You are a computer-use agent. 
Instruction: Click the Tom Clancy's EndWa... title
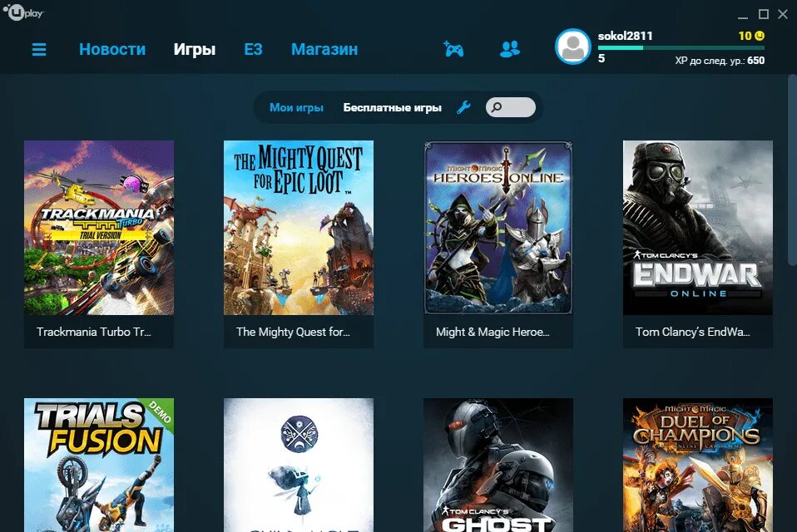click(692, 332)
